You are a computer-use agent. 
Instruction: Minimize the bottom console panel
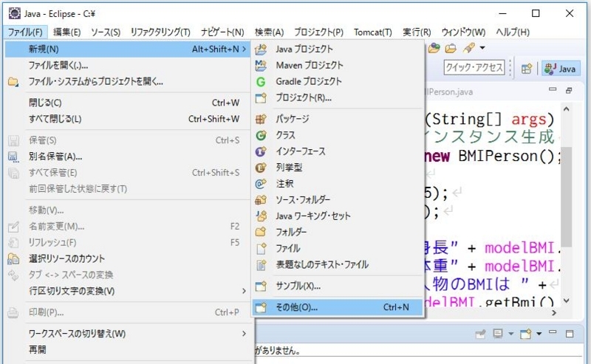pyautogui.click(x=553, y=332)
